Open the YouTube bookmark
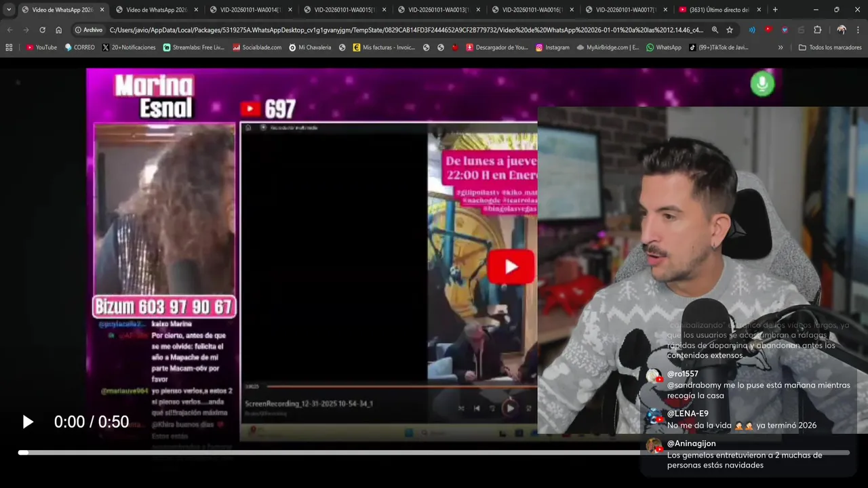Image resolution: width=868 pixels, height=488 pixels. click(x=41, y=47)
